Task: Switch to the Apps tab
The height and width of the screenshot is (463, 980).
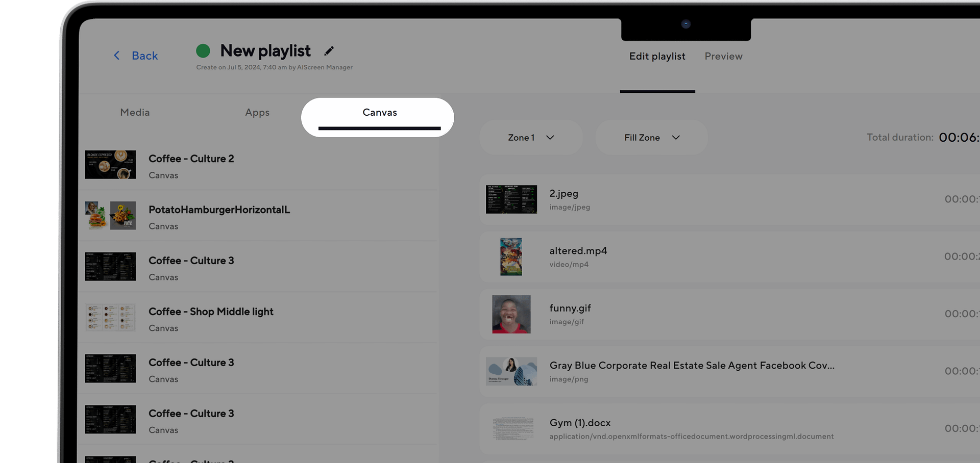Action: [x=257, y=112]
